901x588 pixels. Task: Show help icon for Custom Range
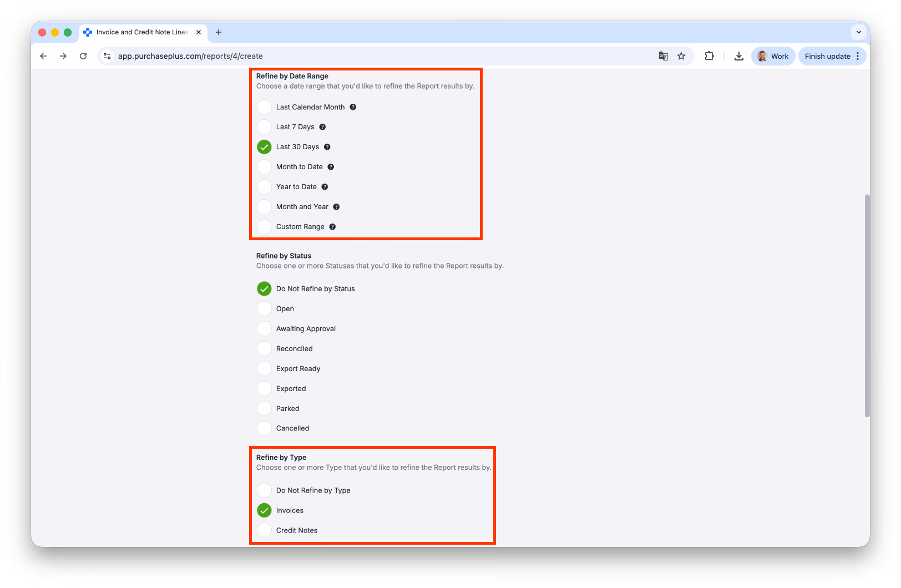click(x=332, y=227)
